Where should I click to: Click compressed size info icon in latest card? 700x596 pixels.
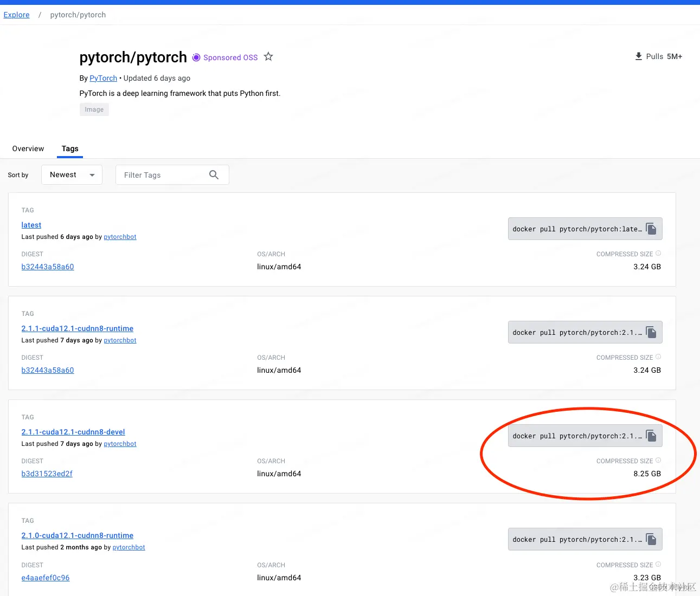(658, 253)
